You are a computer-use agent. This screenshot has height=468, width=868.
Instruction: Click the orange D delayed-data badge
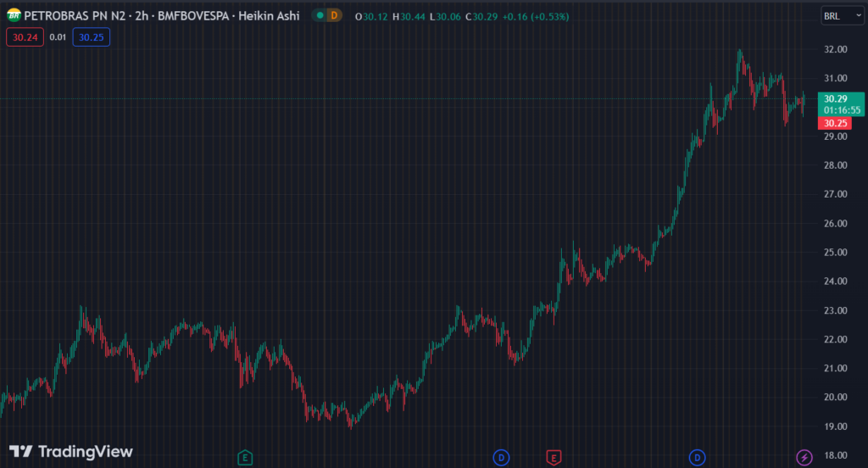pyautogui.click(x=334, y=15)
